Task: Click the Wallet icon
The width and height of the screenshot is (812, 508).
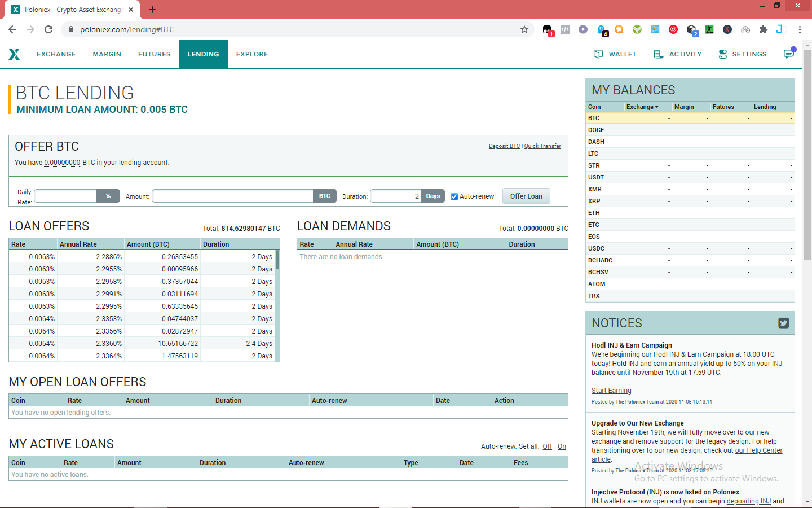Action: [x=598, y=54]
